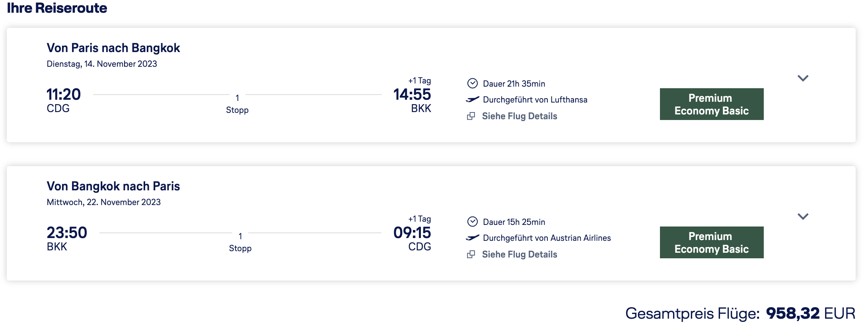
Task: Expand the Paris to Bangkok flight chevron
Action: pyautogui.click(x=803, y=78)
